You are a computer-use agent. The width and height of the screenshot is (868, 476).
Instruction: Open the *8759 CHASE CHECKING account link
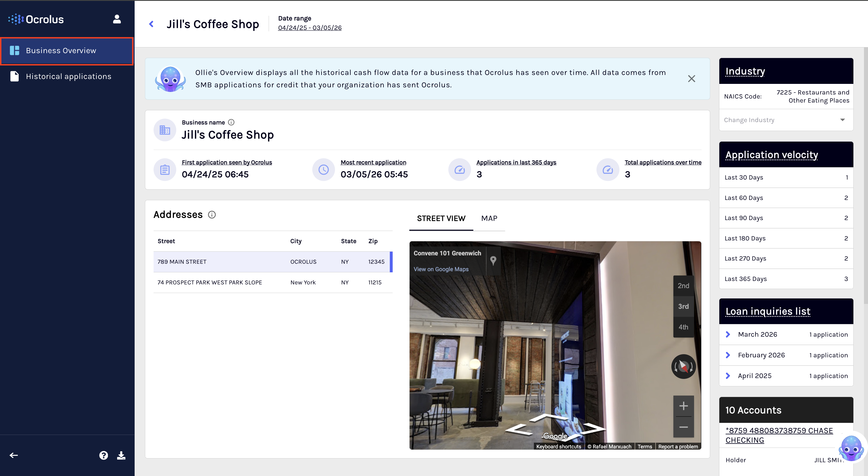(779, 435)
